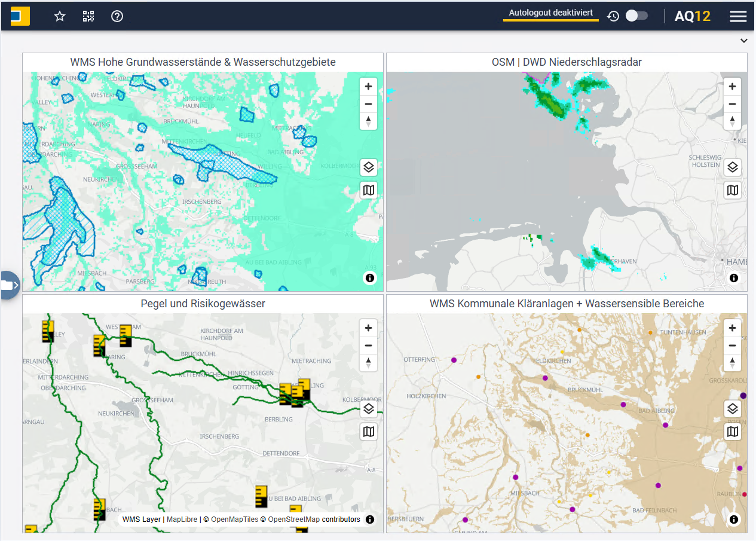Image resolution: width=756 pixels, height=541 pixels.
Task: Open layers control on Grundwasserstände map
Action: [369, 167]
